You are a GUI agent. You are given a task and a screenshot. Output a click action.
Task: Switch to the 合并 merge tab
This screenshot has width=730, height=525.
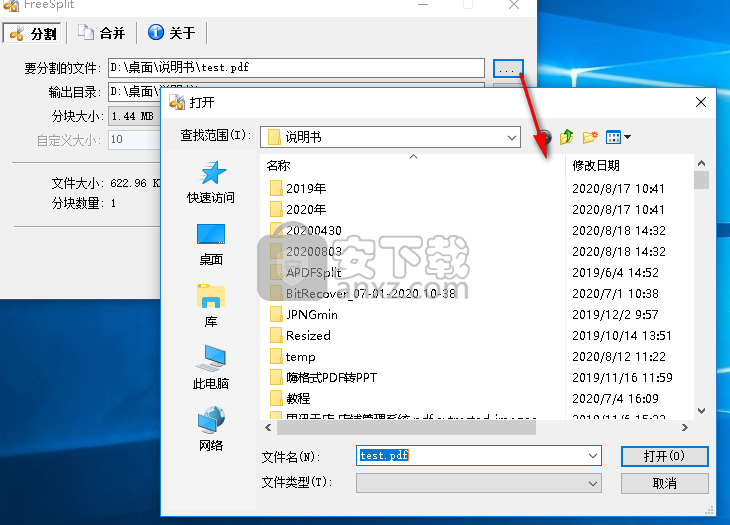pyautogui.click(x=101, y=34)
